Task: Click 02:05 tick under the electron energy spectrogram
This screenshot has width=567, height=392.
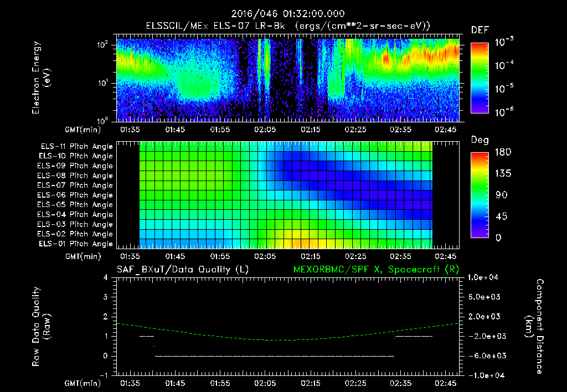Action: (265, 130)
